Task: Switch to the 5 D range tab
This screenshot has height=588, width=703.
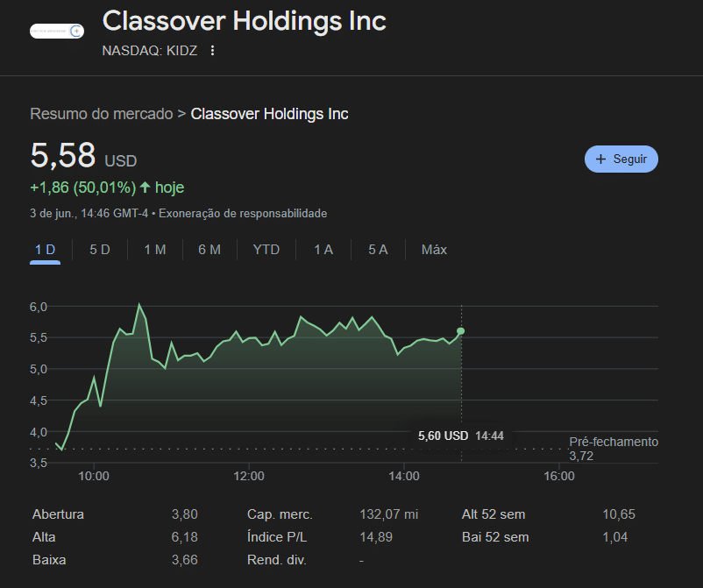Action: tap(100, 250)
